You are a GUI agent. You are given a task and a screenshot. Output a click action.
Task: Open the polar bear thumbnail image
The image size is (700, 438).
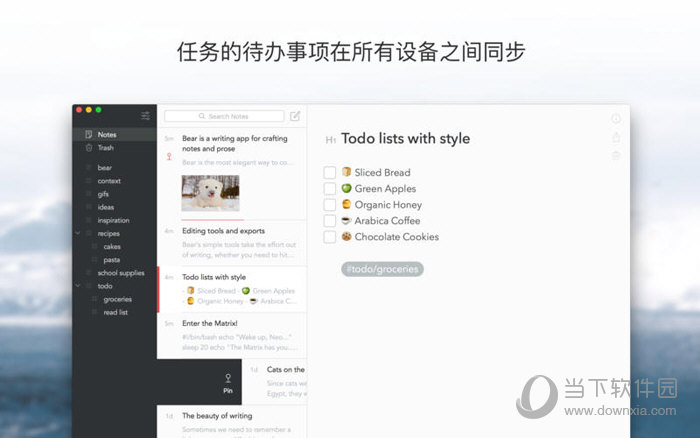coord(210,193)
